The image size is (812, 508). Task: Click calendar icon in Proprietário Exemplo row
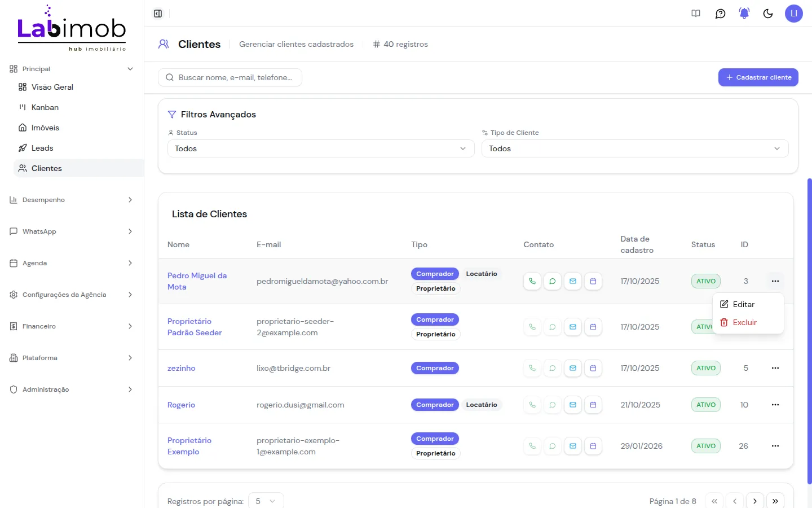[x=593, y=446]
